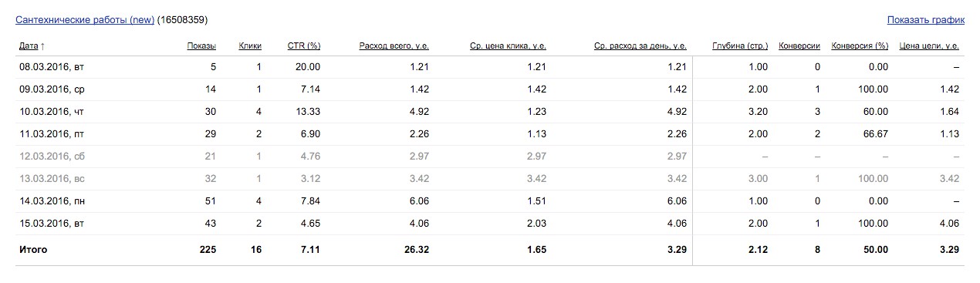Open the Сантехнические работы (new) campaign link
980x283 pixels.
[85, 19]
